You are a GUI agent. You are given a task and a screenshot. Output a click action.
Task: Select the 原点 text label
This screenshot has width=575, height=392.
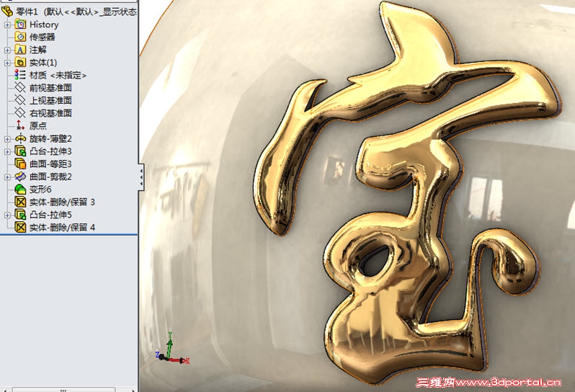click(38, 125)
